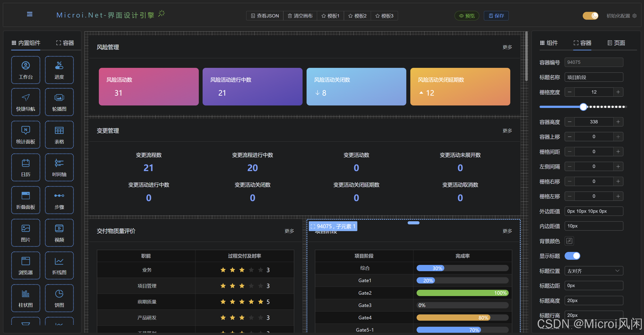
Task: Open 更多 link in 风险管理 panel
Action: click(507, 47)
